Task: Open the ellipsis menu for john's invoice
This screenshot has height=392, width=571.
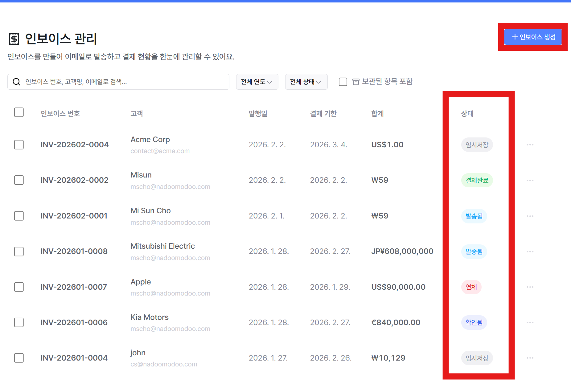Action: pos(530,358)
